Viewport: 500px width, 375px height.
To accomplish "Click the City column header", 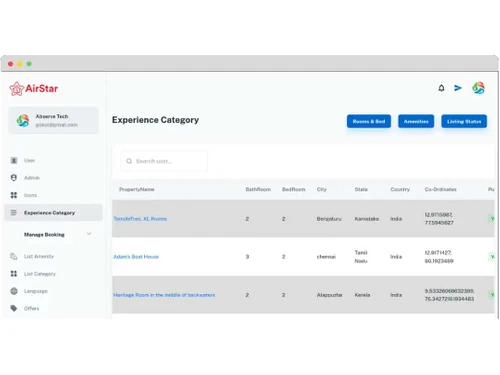I will point(322,189).
